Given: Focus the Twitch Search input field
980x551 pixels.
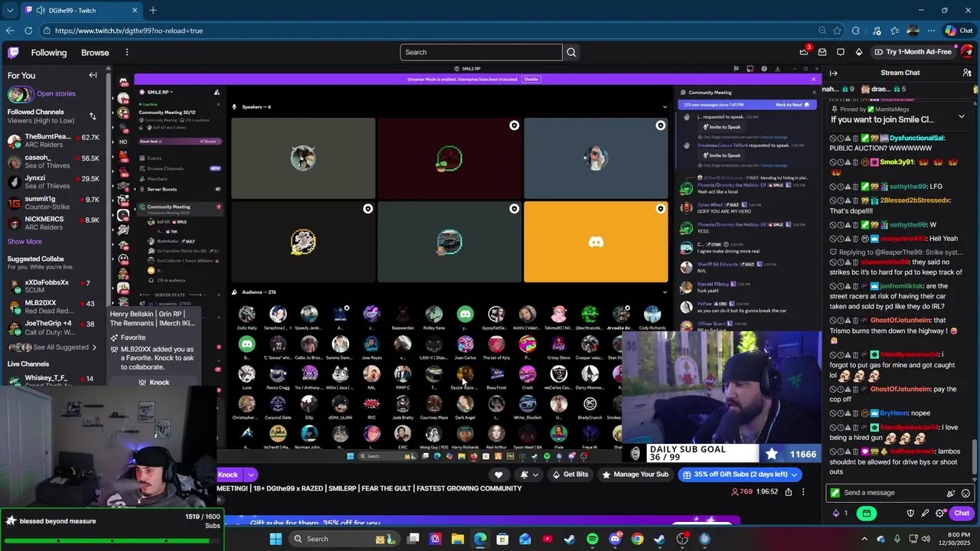Looking at the screenshot, I should tap(481, 52).
